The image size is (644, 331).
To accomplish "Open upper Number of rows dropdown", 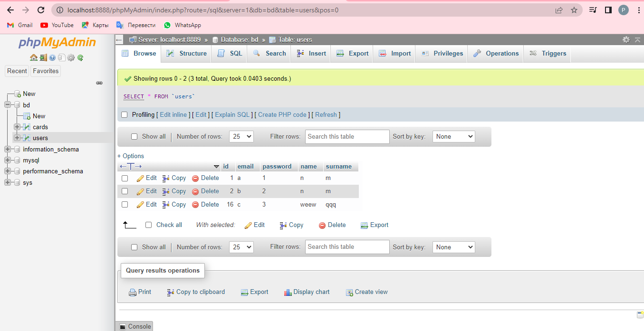I will pos(241,137).
